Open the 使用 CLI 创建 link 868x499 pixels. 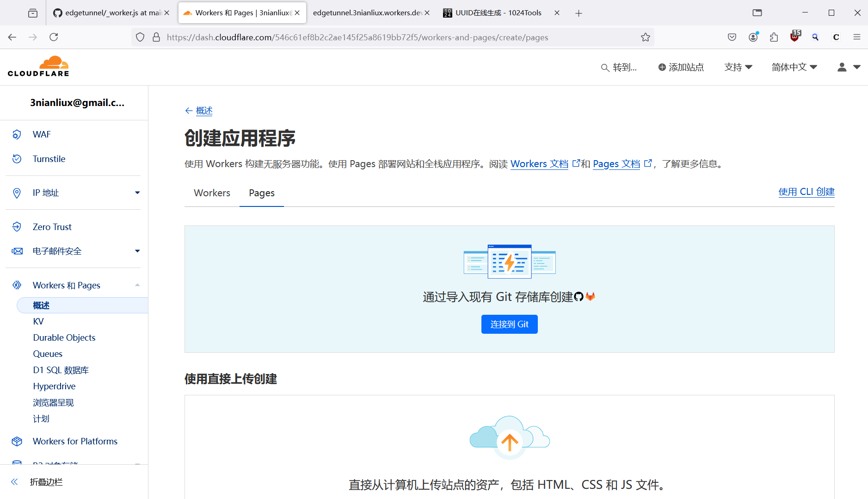pos(806,192)
